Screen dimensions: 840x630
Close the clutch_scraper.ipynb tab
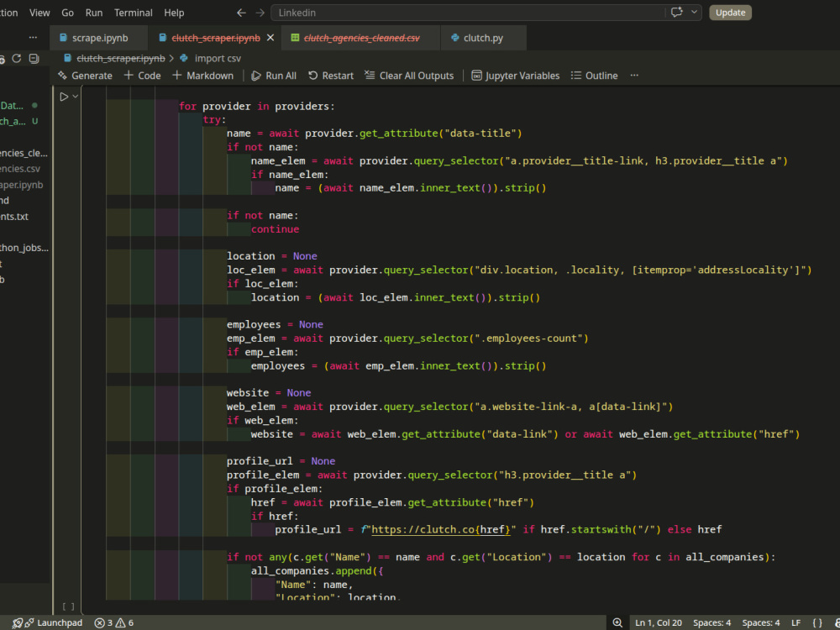tap(270, 38)
